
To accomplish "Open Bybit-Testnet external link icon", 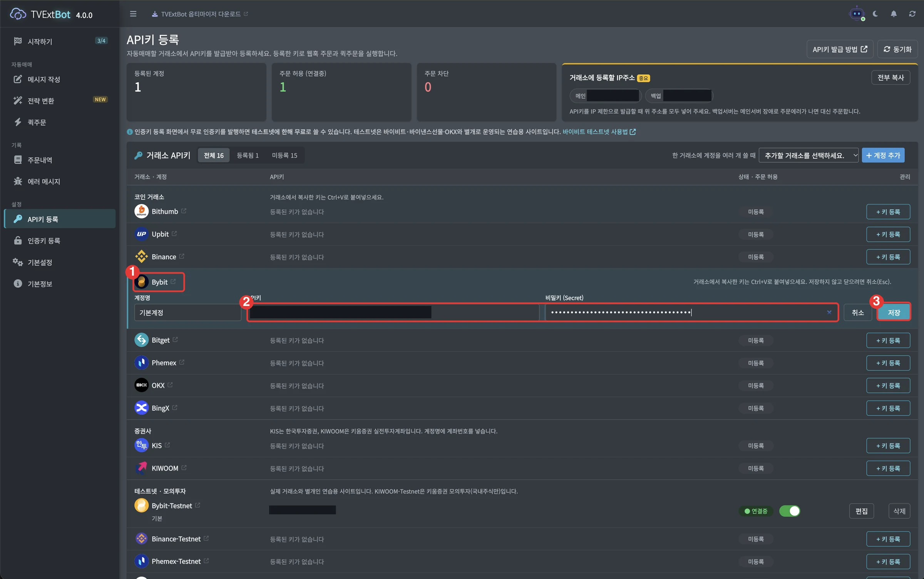I will [198, 505].
